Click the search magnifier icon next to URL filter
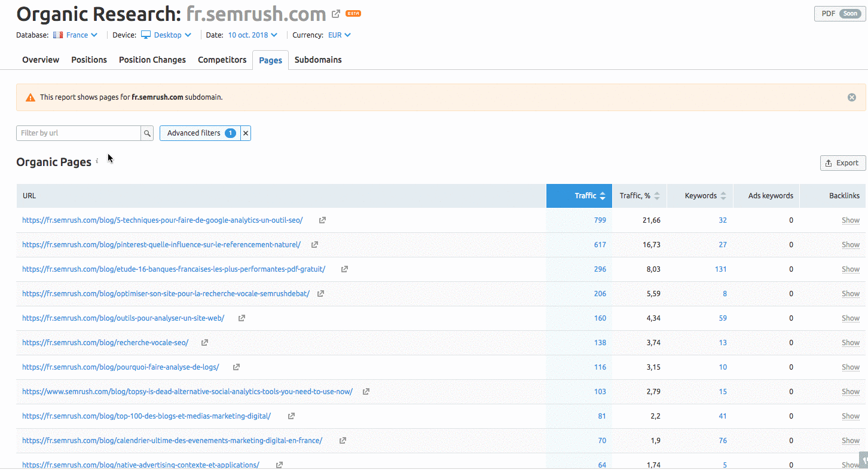Viewport: 868px width, 470px height. click(x=147, y=133)
